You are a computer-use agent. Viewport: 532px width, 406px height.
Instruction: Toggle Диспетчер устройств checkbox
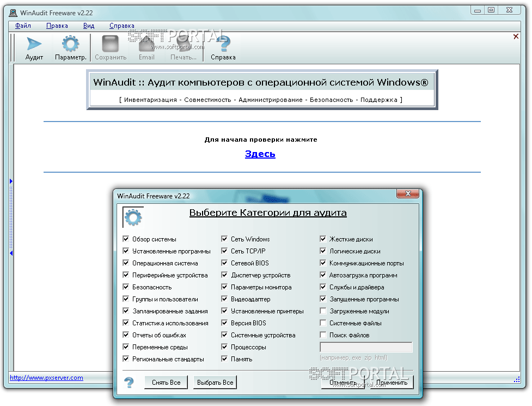(224, 275)
